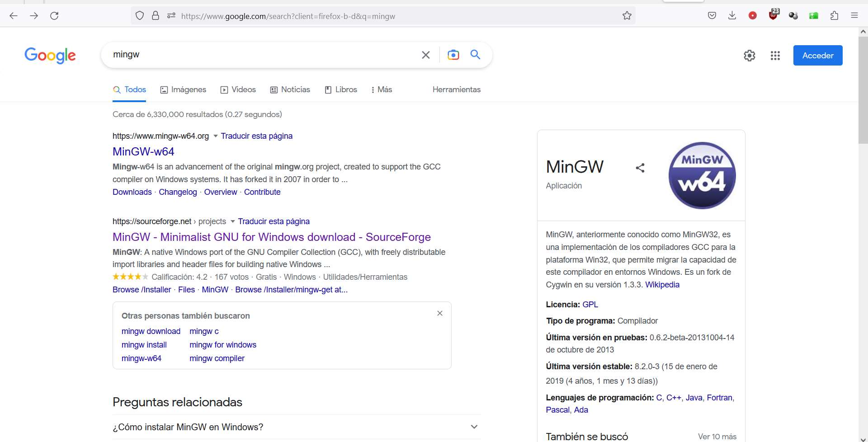Save page to Pocket
The width and height of the screenshot is (868, 442).
712,15
